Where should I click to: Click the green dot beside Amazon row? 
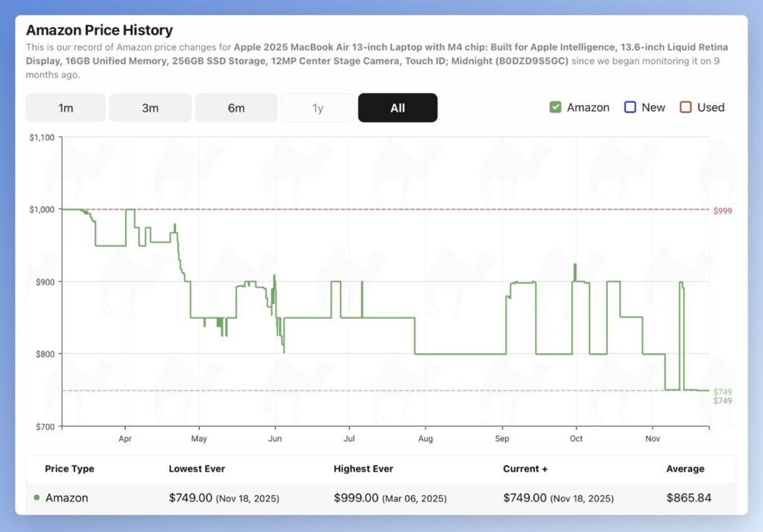[37, 498]
